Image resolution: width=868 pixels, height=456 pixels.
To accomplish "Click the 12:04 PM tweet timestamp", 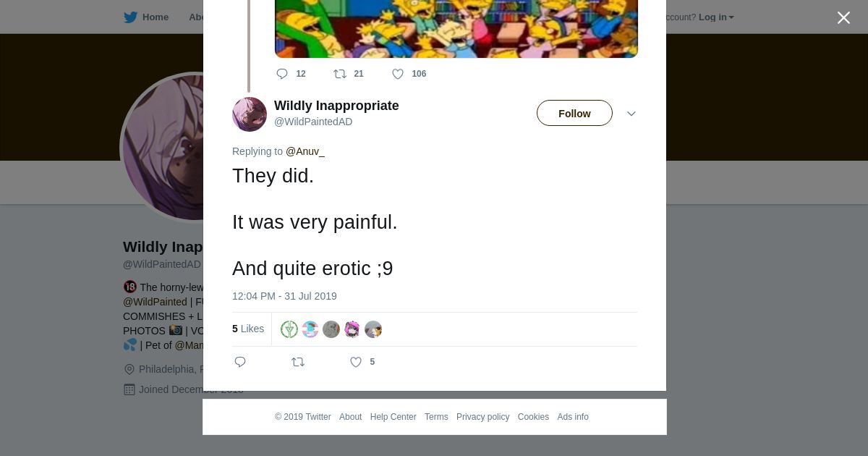I will pyautogui.click(x=284, y=296).
